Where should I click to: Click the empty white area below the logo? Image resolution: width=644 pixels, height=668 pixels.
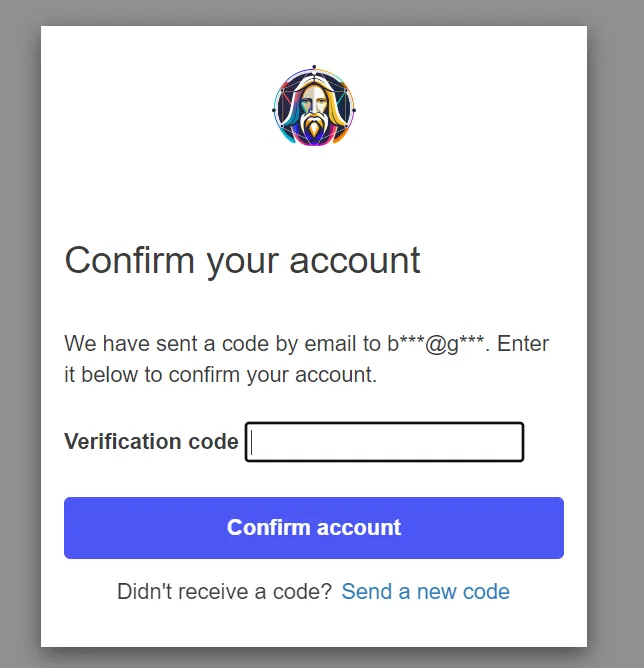(x=314, y=190)
